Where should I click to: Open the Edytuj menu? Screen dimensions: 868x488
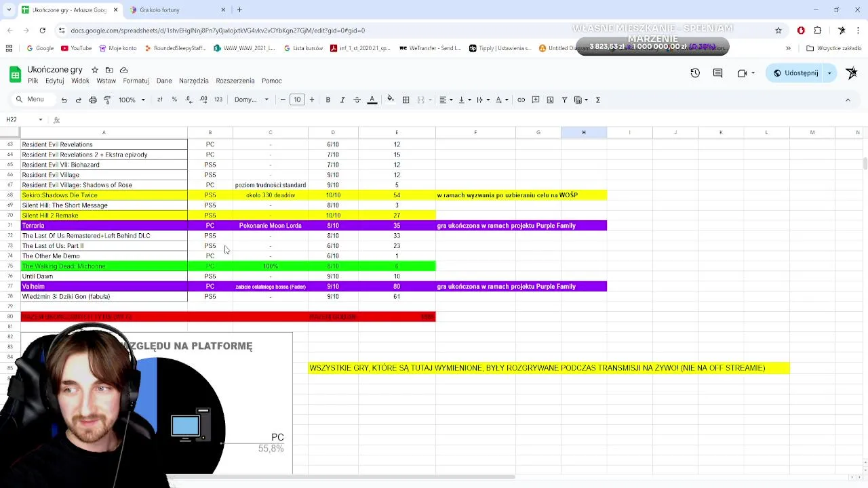tap(54, 81)
